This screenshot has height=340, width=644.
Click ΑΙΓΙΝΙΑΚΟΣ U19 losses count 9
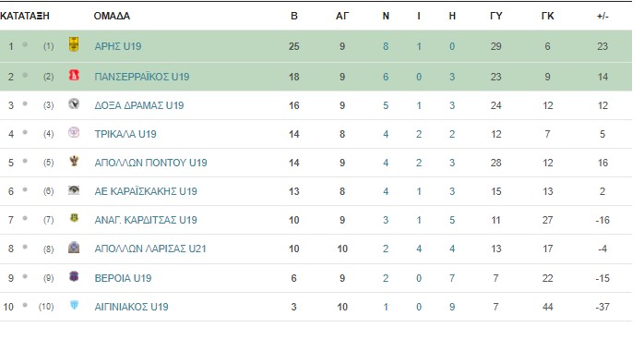click(x=452, y=307)
